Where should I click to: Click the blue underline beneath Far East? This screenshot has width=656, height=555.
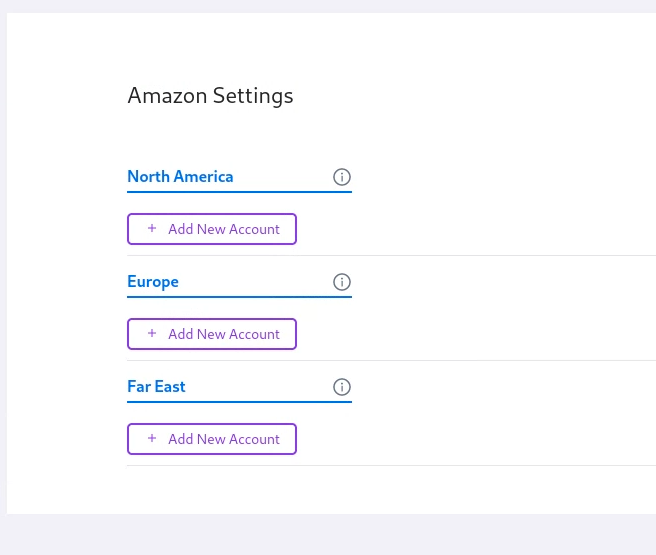tap(239, 402)
